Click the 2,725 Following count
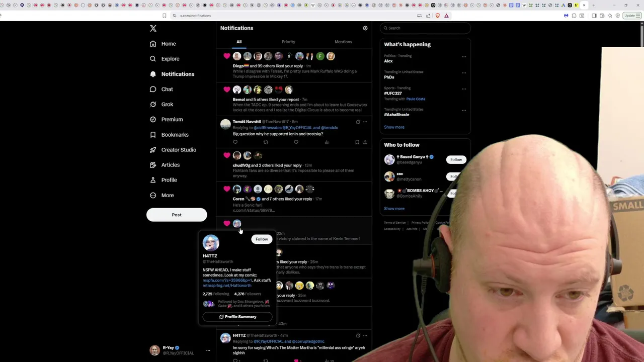Image resolution: width=644 pixels, height=362 pixels. point(216,294)
